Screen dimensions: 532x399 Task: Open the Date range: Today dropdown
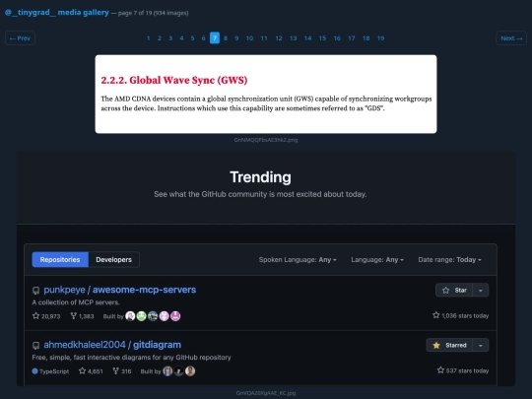tap(449, 259)
